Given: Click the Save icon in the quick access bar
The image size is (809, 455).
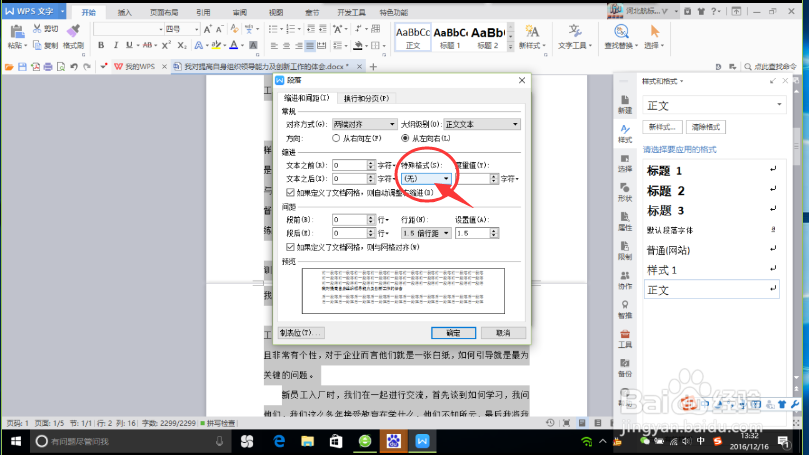Looking at the screenshot, I should pos(22,67).
